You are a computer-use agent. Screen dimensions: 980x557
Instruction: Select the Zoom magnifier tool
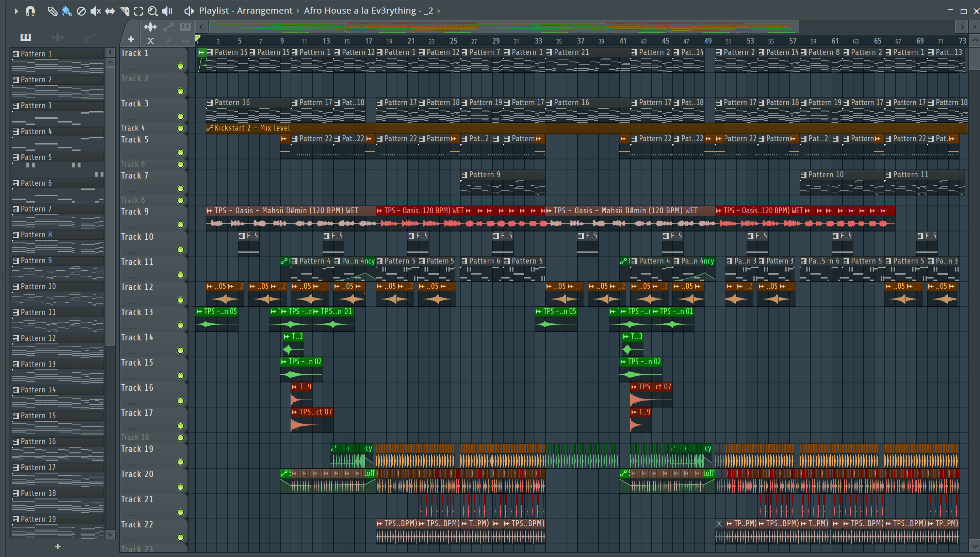pyautogui.click(x=153, y=11)
